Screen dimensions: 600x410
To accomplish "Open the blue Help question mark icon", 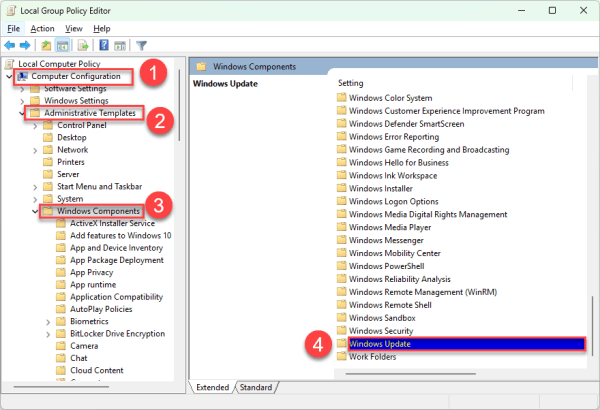I will (x=104, y=45).
